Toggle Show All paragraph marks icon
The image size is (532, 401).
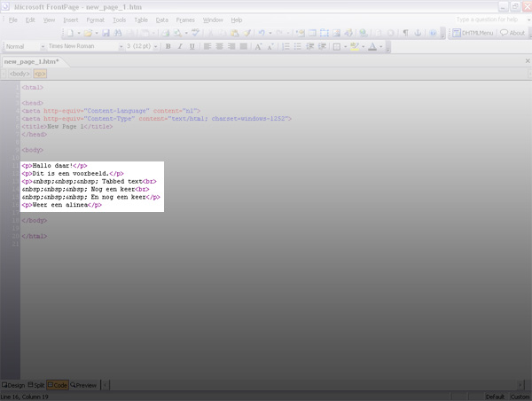point(405,33)
